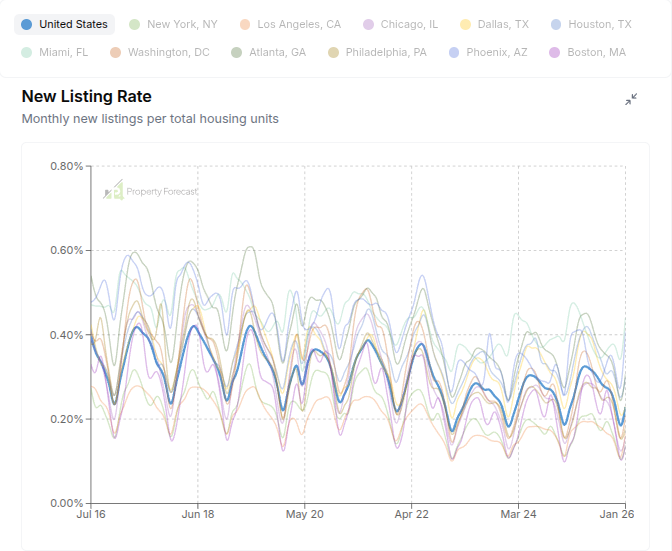Show the Phoenix, AZ series
672x551 pixels.
tap(488, 52)
